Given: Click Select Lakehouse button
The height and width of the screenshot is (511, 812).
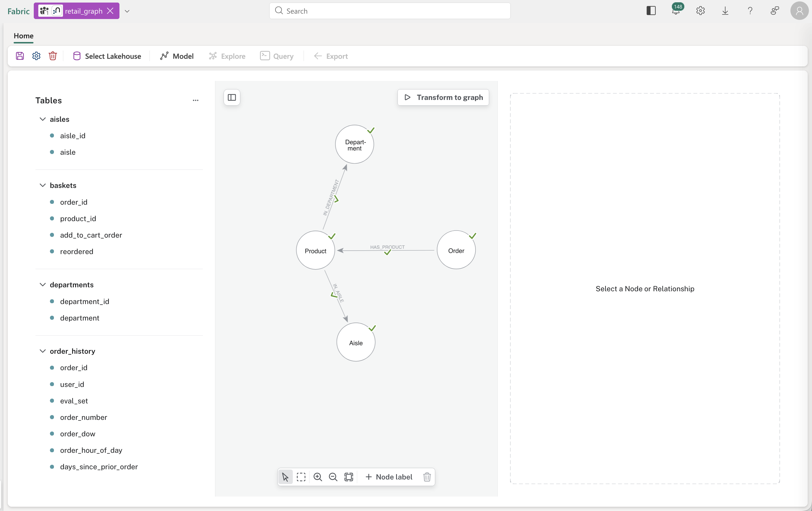Looking at the screenshot, I should [107, 56].
